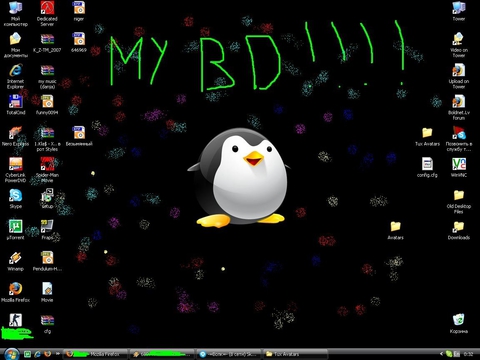
Task: Expand hidden system tray icons arrow
Action: [x=441, y=354]
